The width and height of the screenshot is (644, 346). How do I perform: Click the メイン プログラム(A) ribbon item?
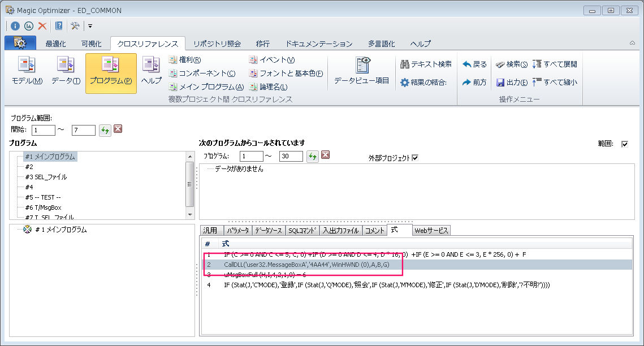(x=206, y=87)
